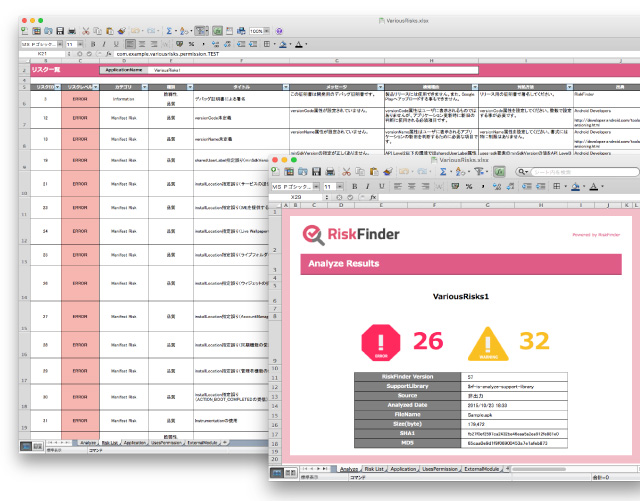
Task: Click Name Box showing X29
Action: tap(296, 197)
